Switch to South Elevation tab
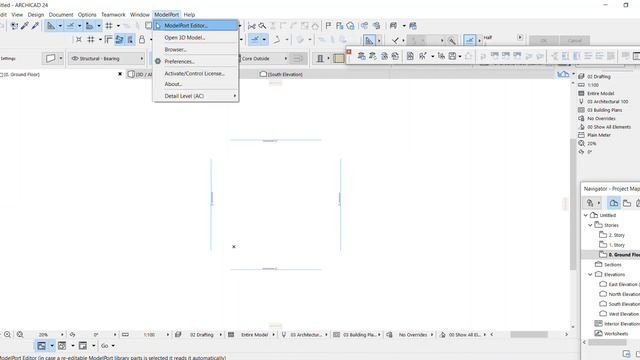Image resolution: width=640 pixels, height=360 pixels. tap(282, 74)
